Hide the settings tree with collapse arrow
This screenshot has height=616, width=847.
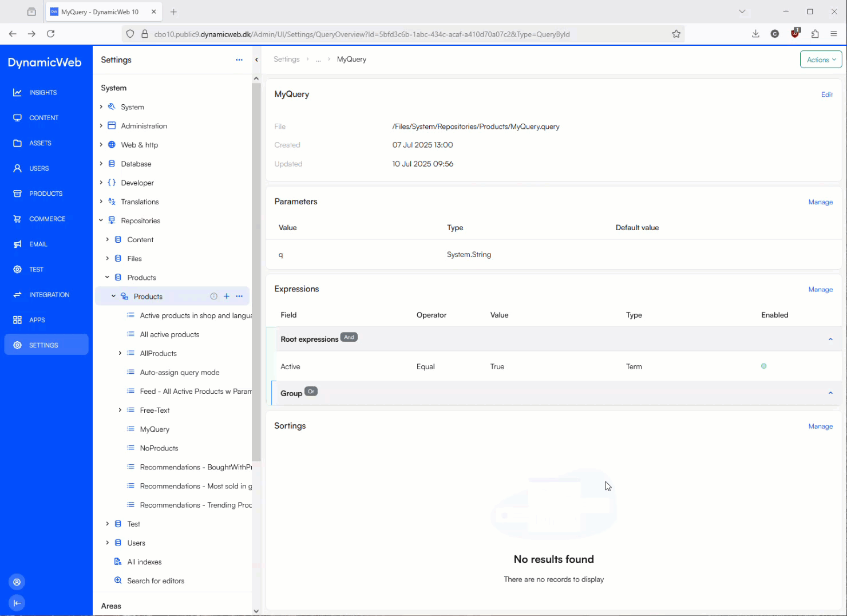click(x=256, y=60)
